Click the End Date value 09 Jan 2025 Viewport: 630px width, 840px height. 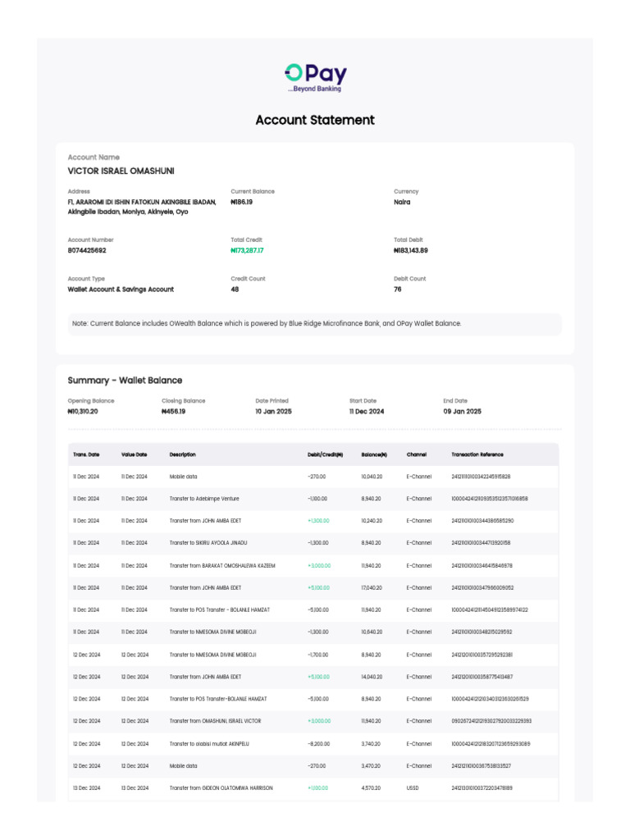click(x=463, y=411)
